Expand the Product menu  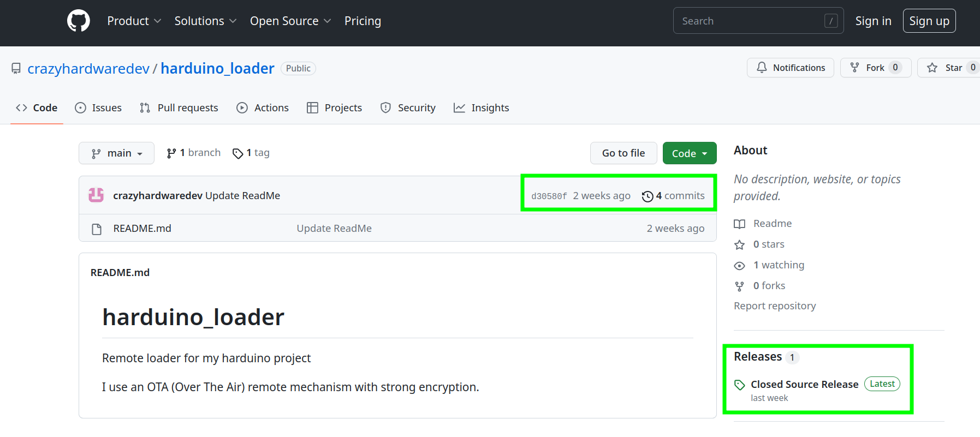134,21
